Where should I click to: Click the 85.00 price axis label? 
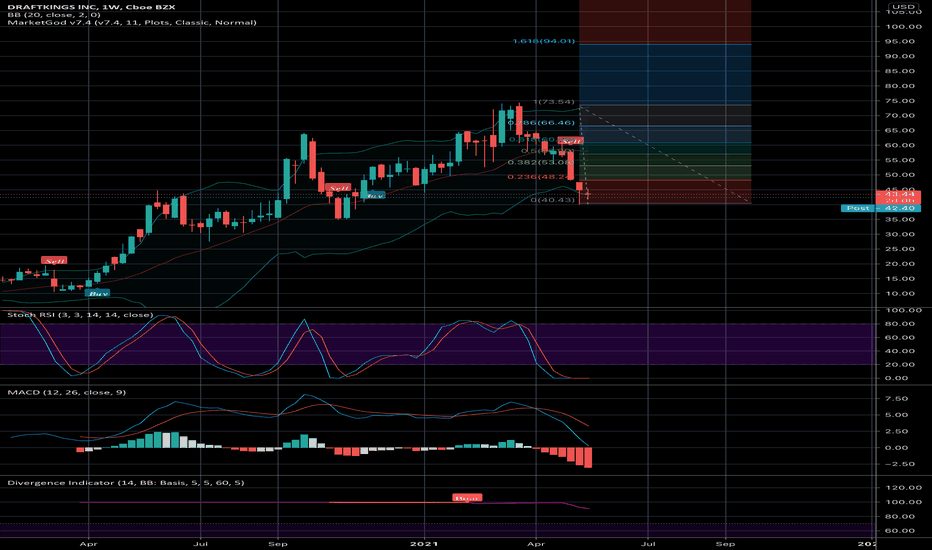[900, 71]
